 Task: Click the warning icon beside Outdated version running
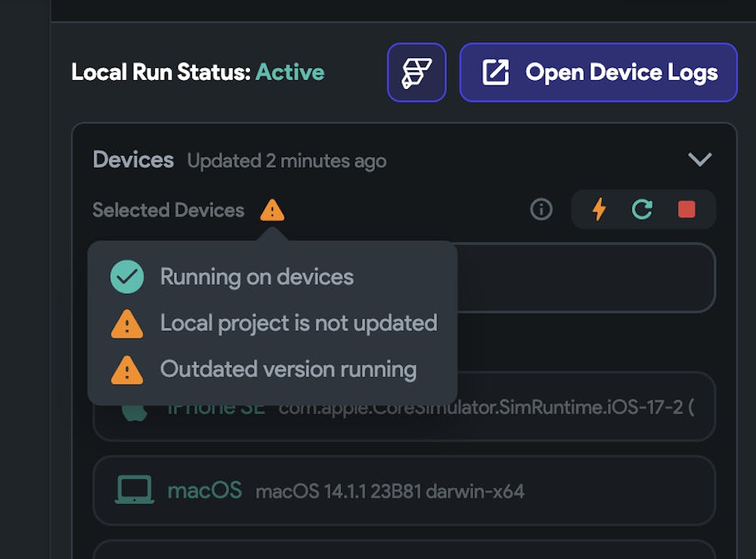pos(127,370)
